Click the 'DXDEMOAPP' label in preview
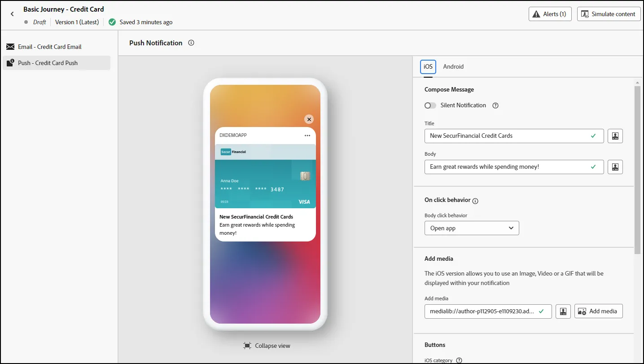644x364 pixels. (x=233, y=136)
